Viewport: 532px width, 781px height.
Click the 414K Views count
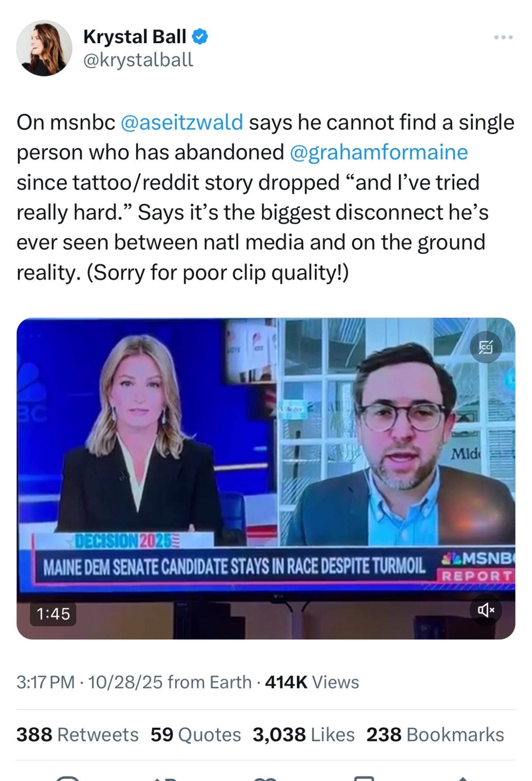(x=312, y=682)
